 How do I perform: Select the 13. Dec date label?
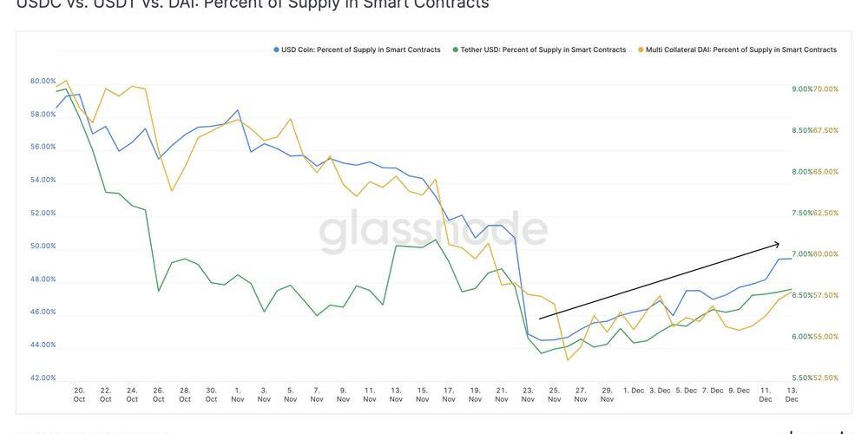(x=792, y=394)
